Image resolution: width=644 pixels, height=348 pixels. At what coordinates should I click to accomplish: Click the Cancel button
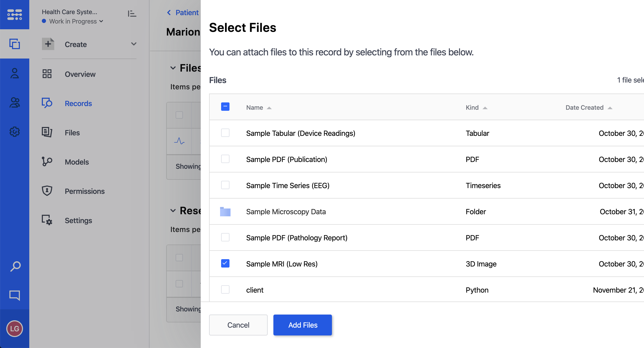click(238, 325)
